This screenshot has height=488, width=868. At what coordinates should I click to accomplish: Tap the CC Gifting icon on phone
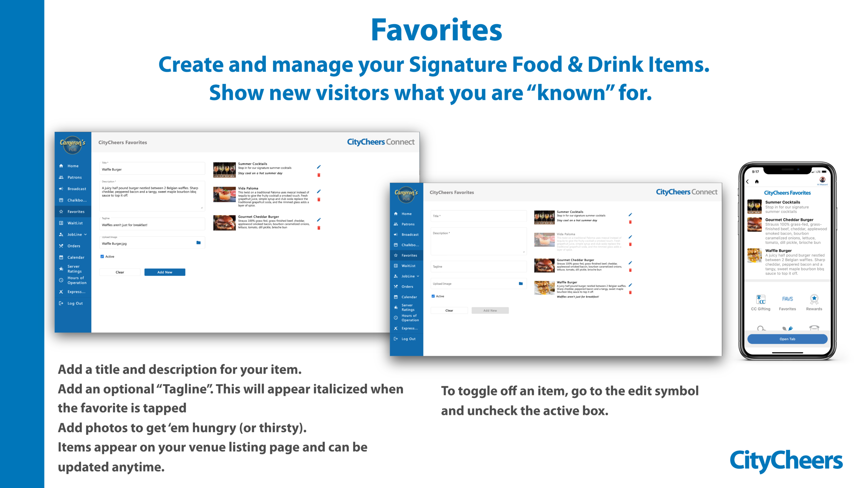pos(761,299)
